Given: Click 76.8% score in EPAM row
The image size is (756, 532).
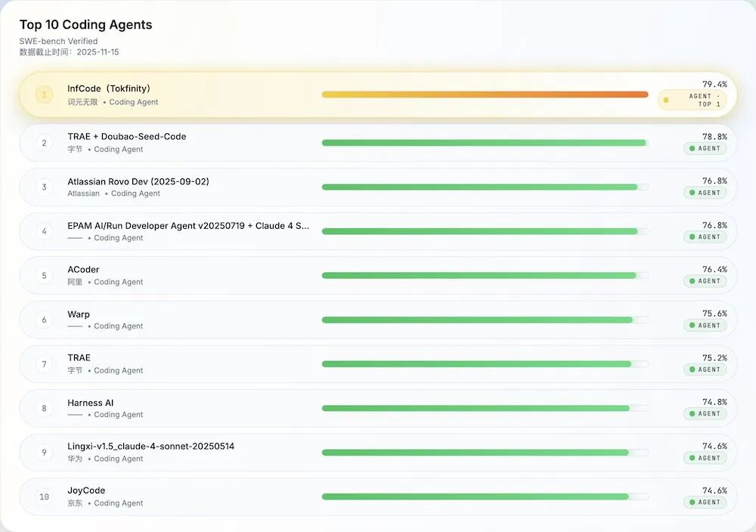Looking at the screenshot, I should pyautogui.click(x=714, y=225).
